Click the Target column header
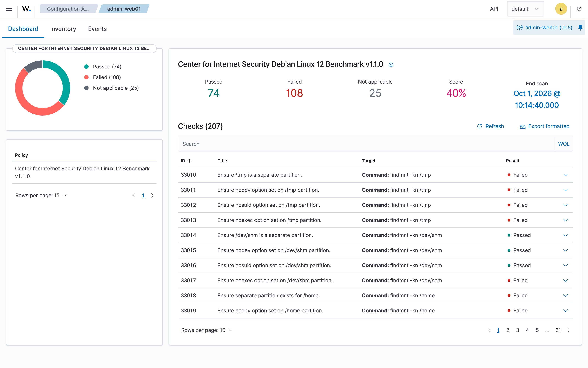This screenshot has height=368, width=588. [x=368, y=161]
